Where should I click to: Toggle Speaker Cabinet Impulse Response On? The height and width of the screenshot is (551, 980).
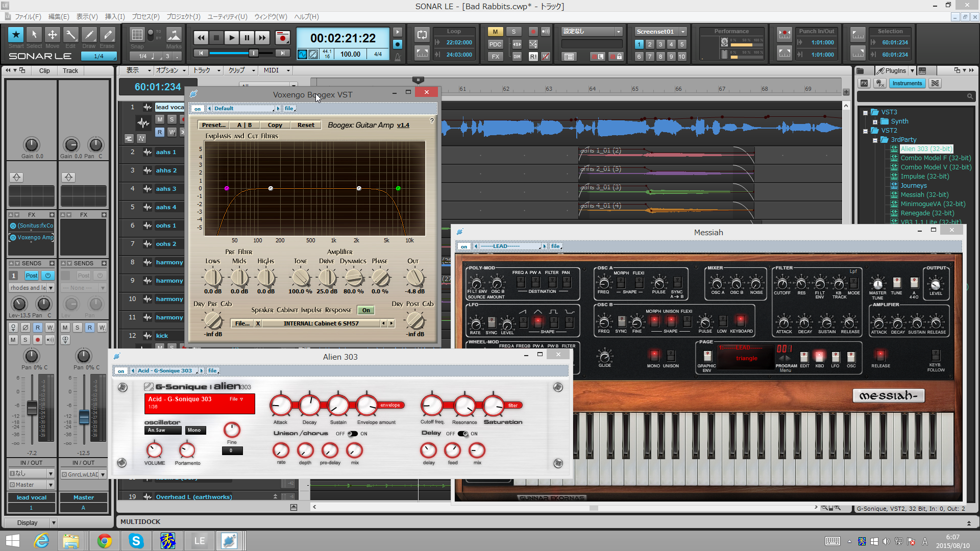[366, 310]
